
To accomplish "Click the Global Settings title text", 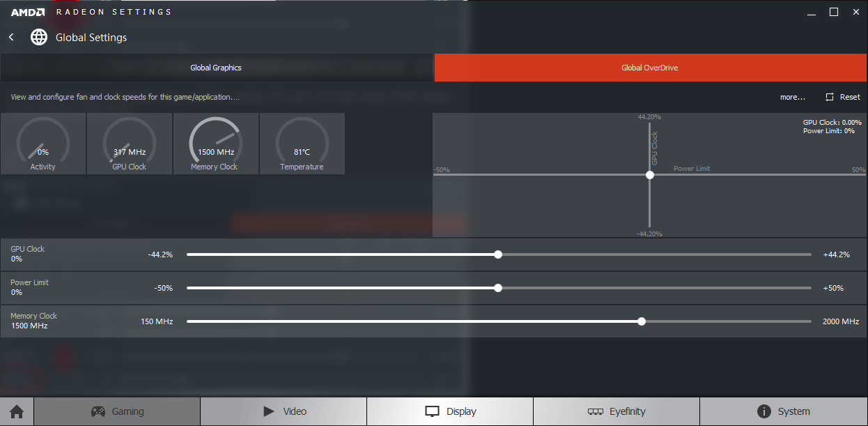I will (91, 37).
